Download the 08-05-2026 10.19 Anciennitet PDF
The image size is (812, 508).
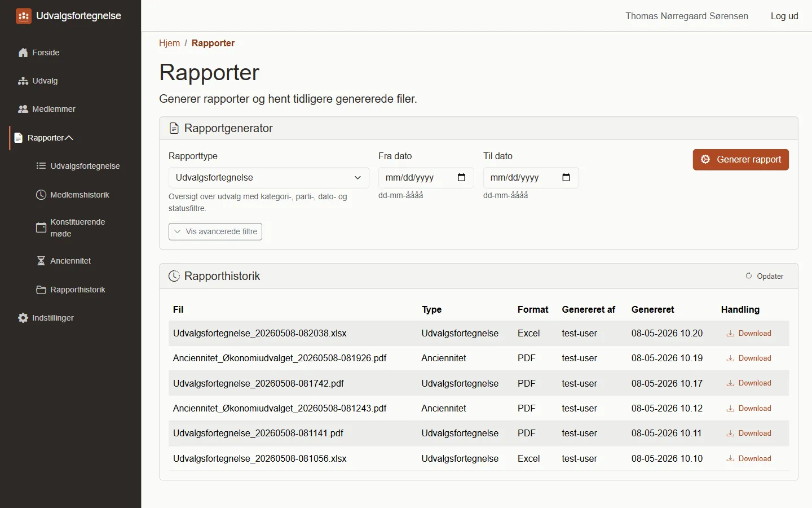pyautogui.click(x=749, y=358)
